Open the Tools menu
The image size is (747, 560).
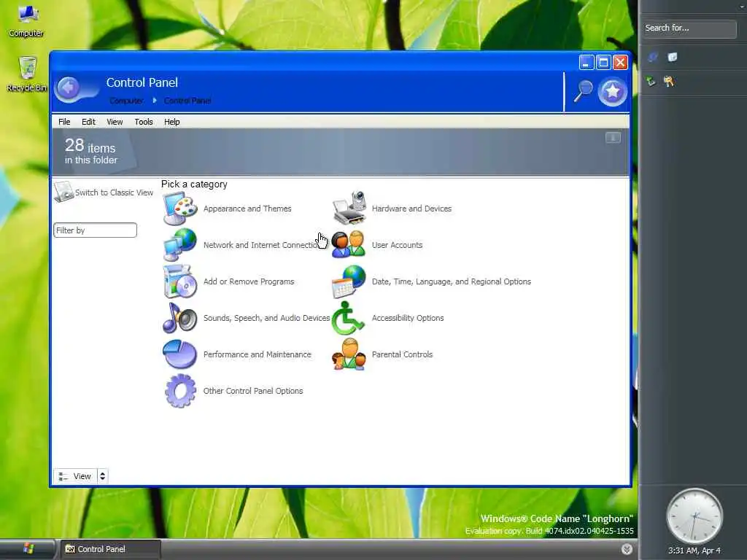point(144,122)
